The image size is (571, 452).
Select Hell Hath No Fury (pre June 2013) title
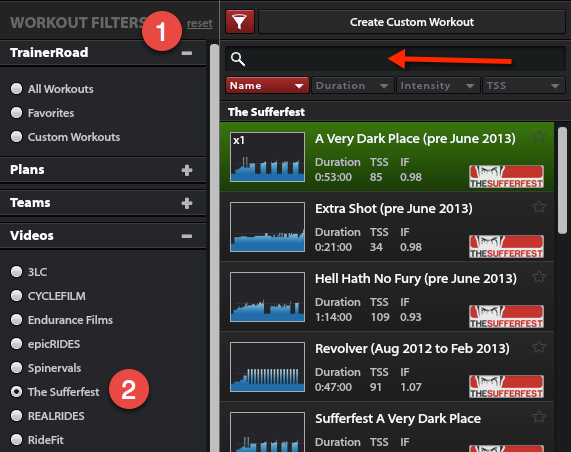[x=416, y=279]
